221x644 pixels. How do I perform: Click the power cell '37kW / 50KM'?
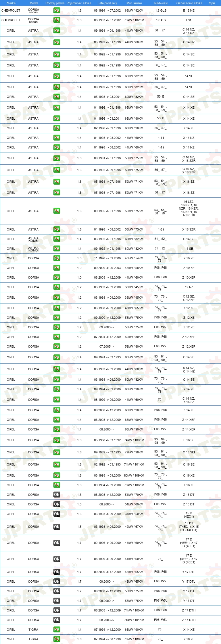[x=134, y=514]
